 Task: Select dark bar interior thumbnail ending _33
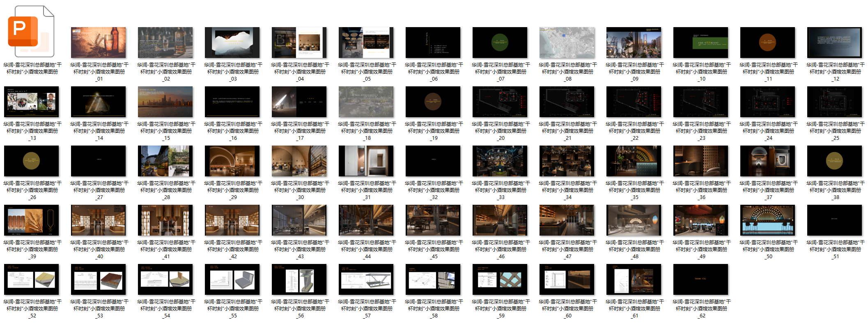tap(500, 161)
